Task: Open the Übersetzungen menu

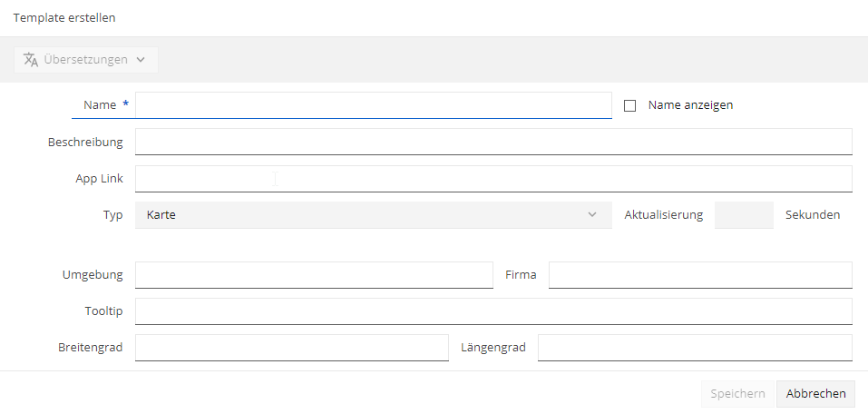Action: [x=86, y=60]
